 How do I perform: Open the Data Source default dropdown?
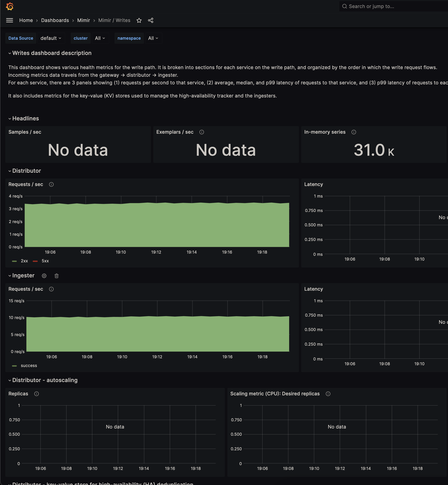click(51, 38)
